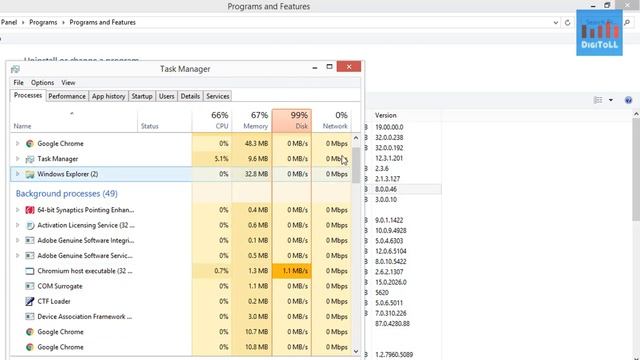Select the 5.1% CPU value for Task Manager

tap(221, 159)
